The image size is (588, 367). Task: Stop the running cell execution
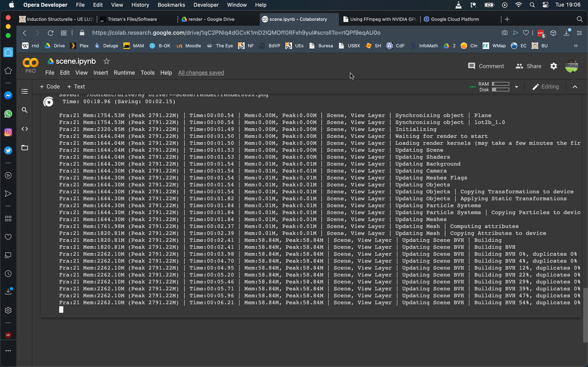coord(48,102)
